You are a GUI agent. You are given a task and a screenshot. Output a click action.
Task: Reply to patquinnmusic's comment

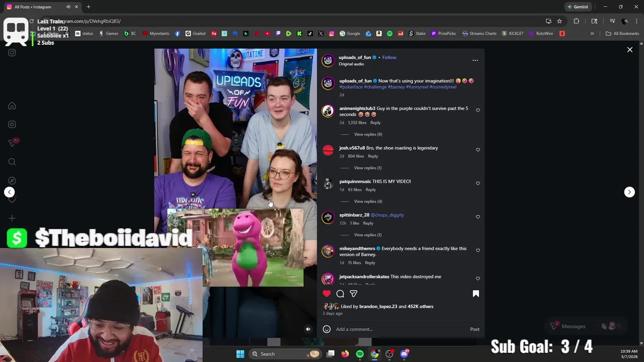[x=370, y=190]
